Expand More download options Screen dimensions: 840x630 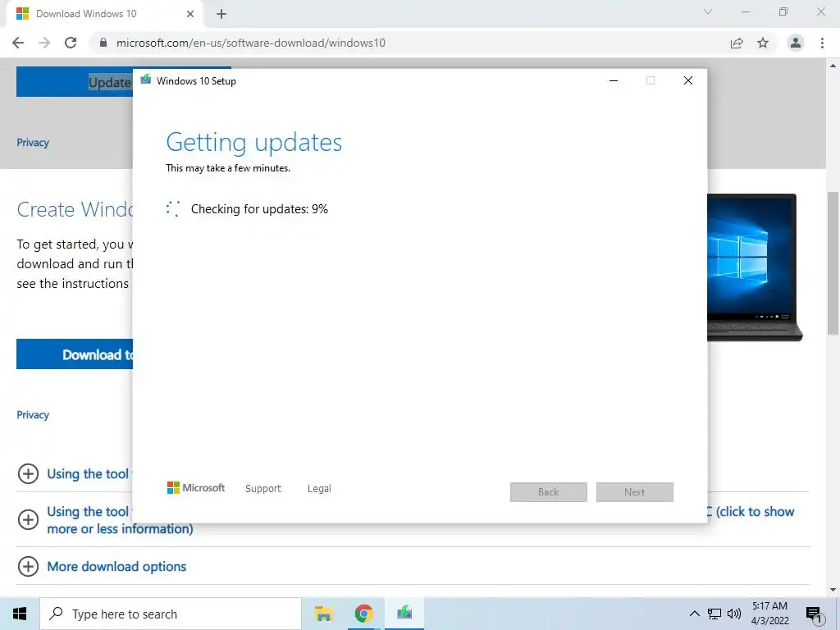coord(29,566)
